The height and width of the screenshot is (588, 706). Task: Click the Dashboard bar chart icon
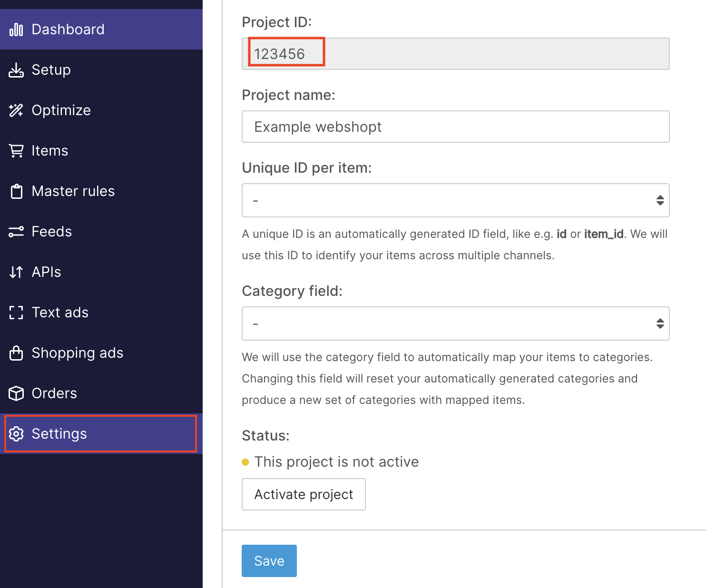point(16,29)
